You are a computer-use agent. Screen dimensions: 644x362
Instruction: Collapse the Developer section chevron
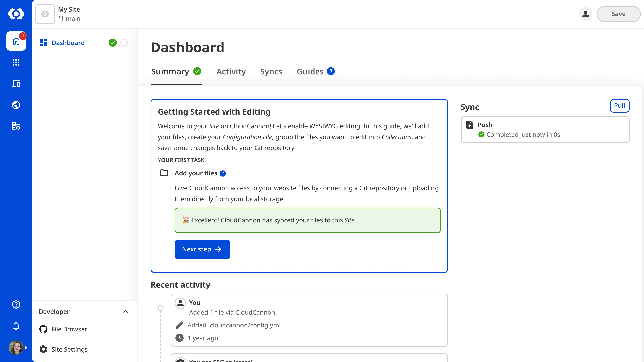tap(126, 311)
